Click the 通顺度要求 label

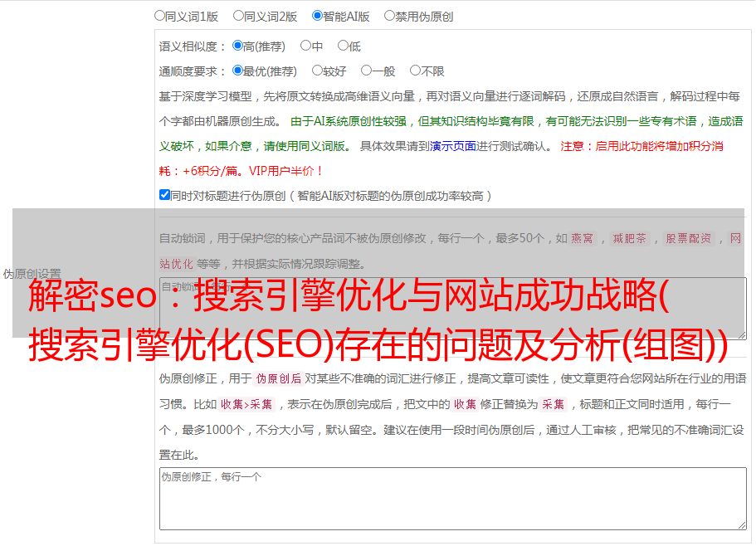[x=193, y=72]
